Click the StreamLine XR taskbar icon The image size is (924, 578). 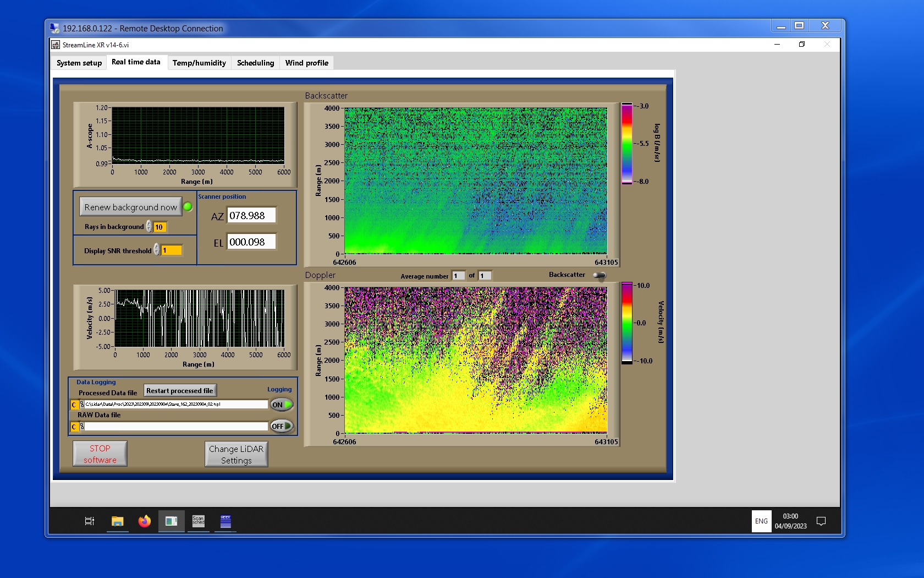coord(171,521)
